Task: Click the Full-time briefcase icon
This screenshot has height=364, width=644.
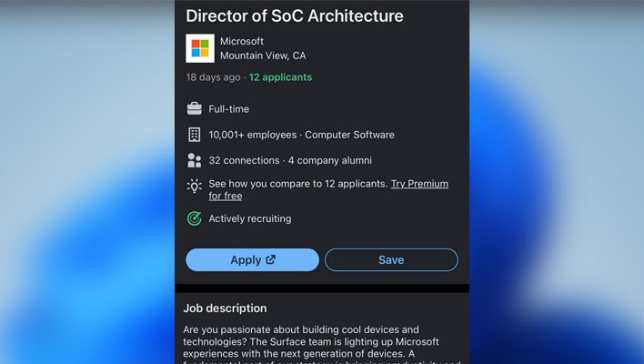Action: pyautogui.click(x=195, y=108)
